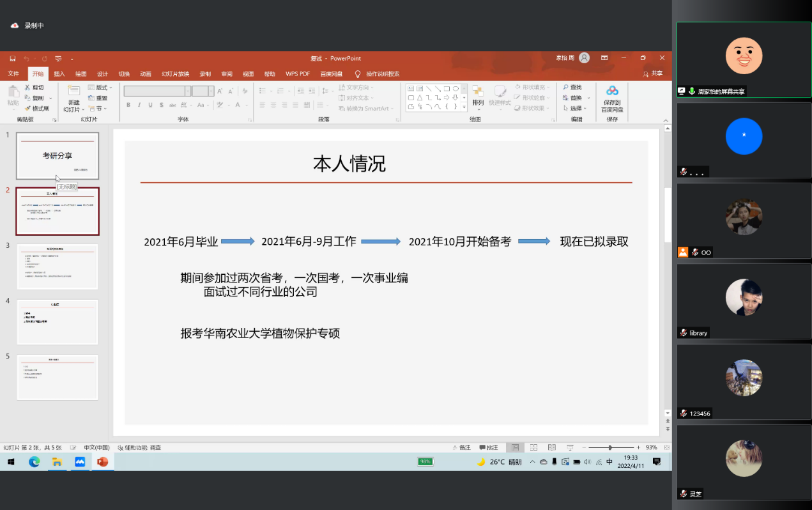Select the Format Painter (格式刷) tool
This screenshot has width=812, height=510.
click(x=37, y=109)
